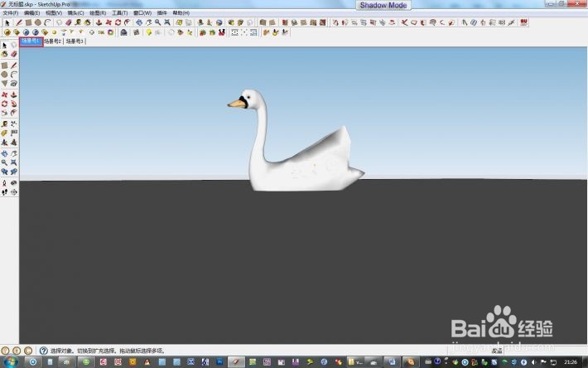This screenshot has width=588, height=368.
Task: Switch to scene tab 场景号1
Action: click(x=31, y=41)
